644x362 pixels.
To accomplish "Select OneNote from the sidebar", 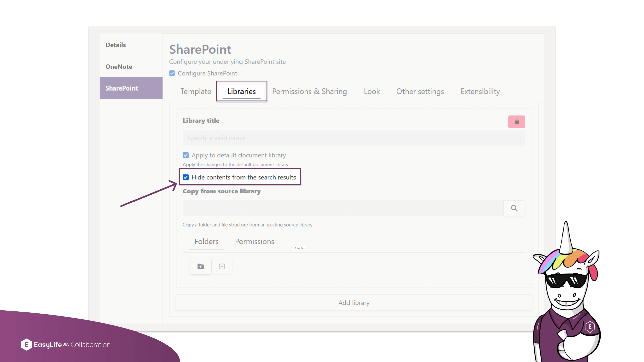I will coord(118,66).
